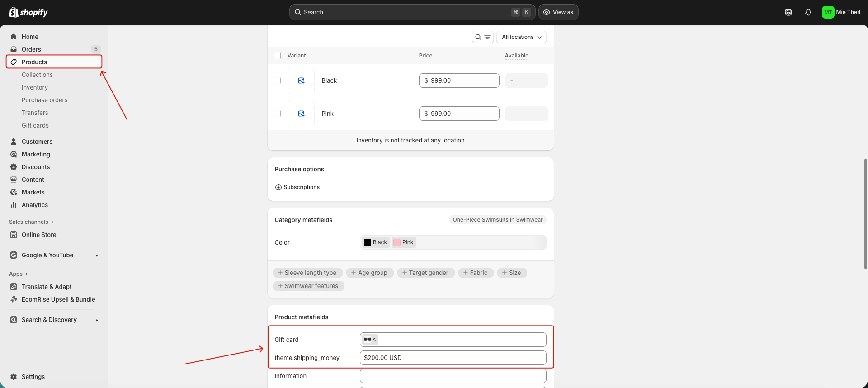Open Sidekick assistant icon in top bar

(x=788, y=12)
